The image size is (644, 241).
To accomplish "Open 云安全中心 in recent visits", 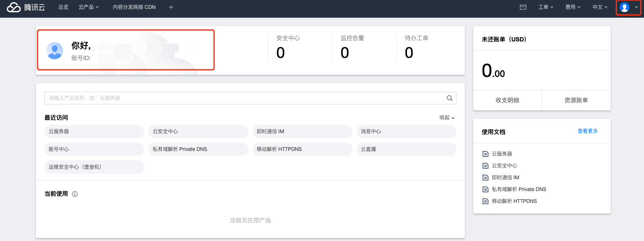I will (x=198, y=131).
